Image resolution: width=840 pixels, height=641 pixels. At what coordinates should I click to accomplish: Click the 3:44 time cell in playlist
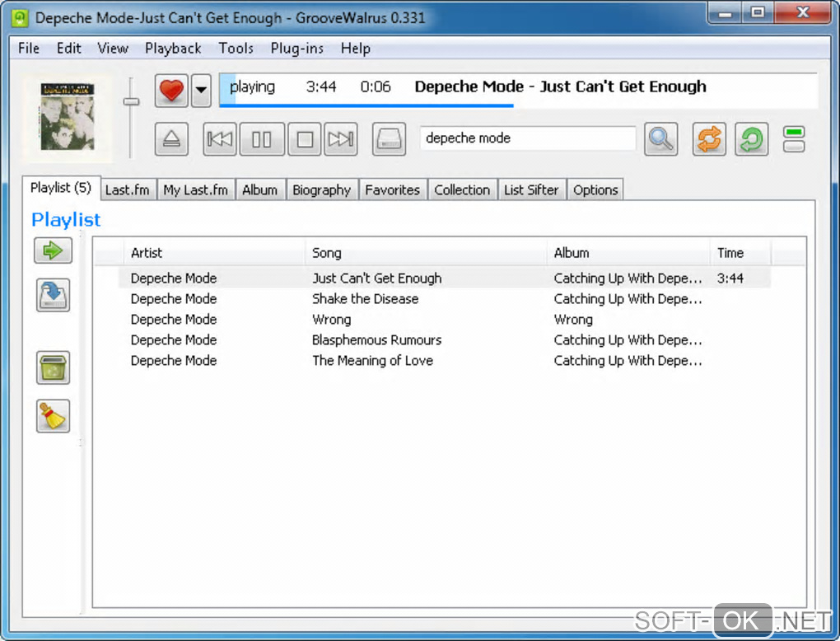coord(730,278)
